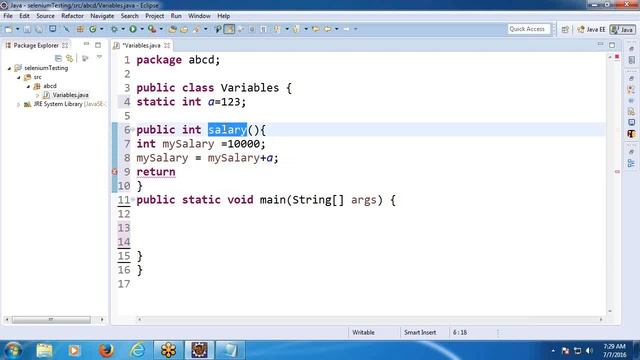Click the blue monitor terminal toolbar icon
Image resolution: width=640 pixels, height=360 pixels.
click(53, 29)
